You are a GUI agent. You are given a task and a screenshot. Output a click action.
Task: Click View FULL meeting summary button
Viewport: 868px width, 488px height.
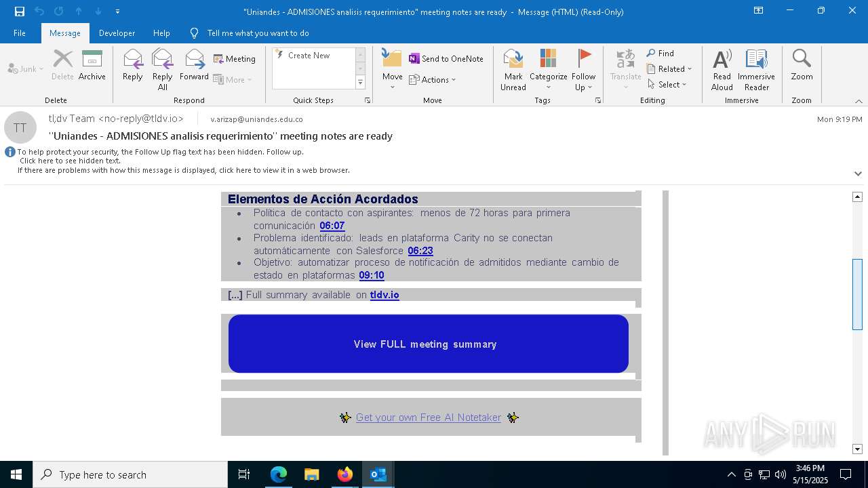point(429,344)
